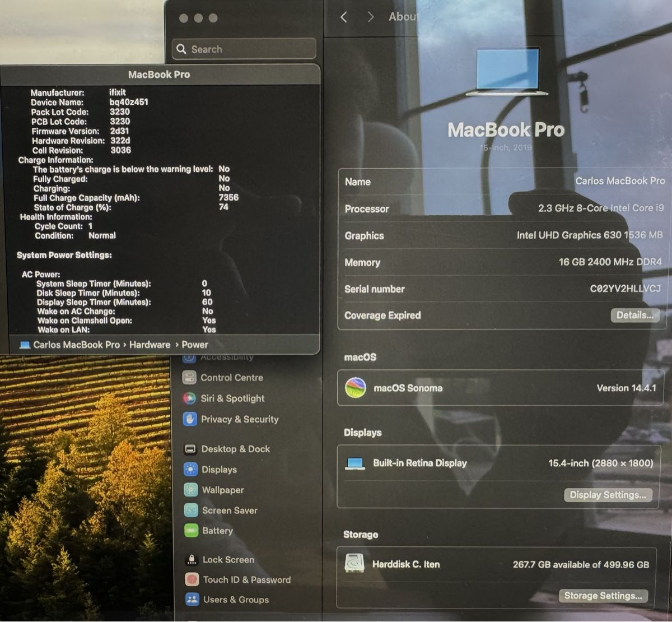This screenshot has width=672, height=622.
Task: Open Storage Settings... button
Action: click(x=603, y=596)
